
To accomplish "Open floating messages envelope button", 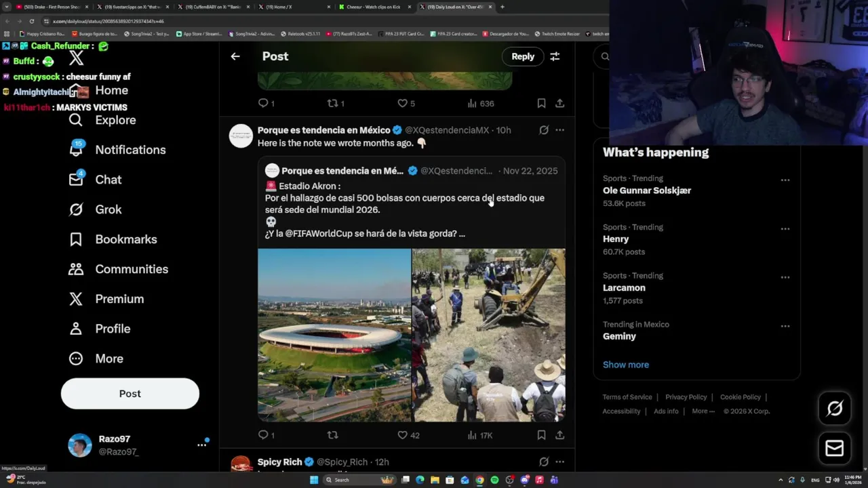I will pos(835,448).
